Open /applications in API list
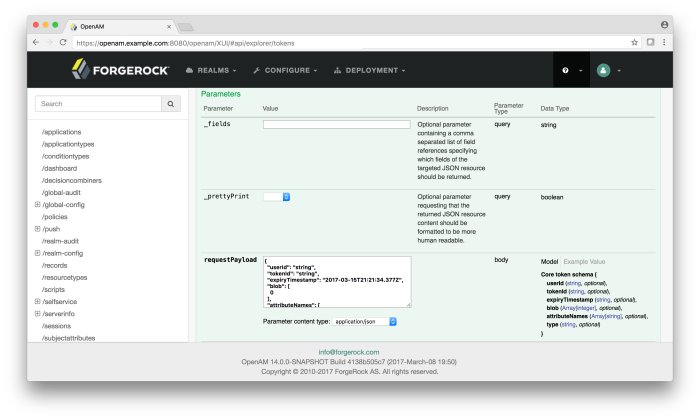The width and height of the screenshot is (700, 420). (62, 132)
